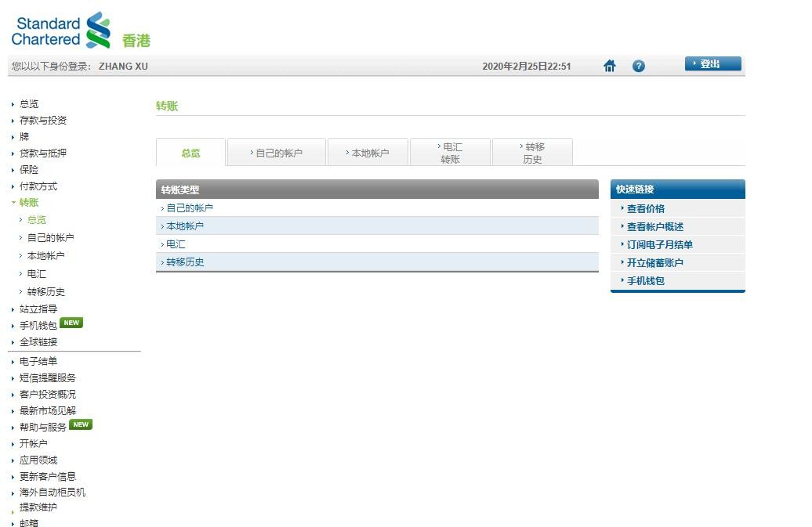812x527 pixels.
Task: Click the NEW badge beside 手机钱包
Action: point(71,323)
